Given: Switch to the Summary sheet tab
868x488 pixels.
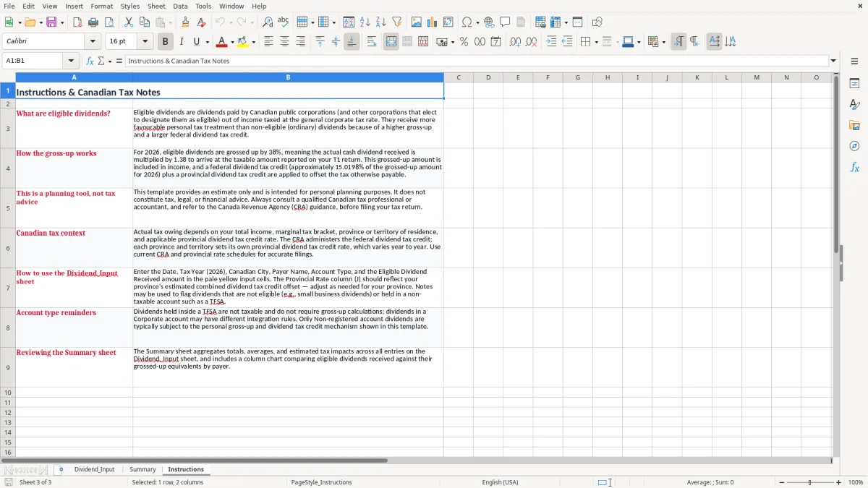Looking at the screenshot, I should click(x=142, y=469).
